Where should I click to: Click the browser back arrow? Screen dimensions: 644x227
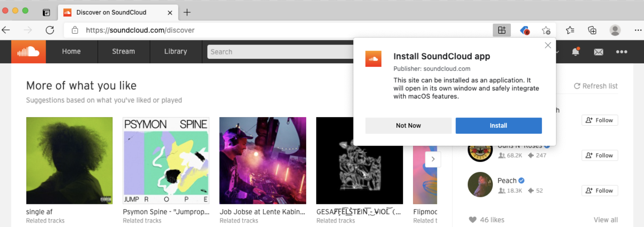[x=6, y=30]
